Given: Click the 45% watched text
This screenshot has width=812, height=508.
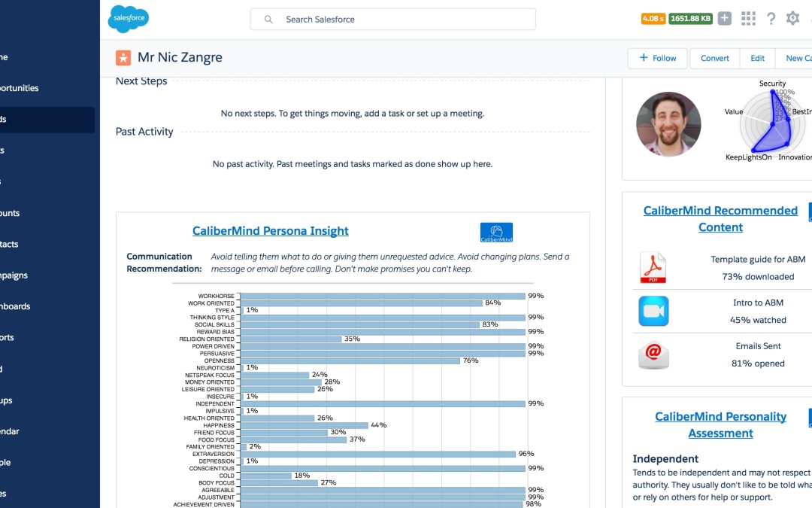Looking at the screenshot, I should 758,321.
